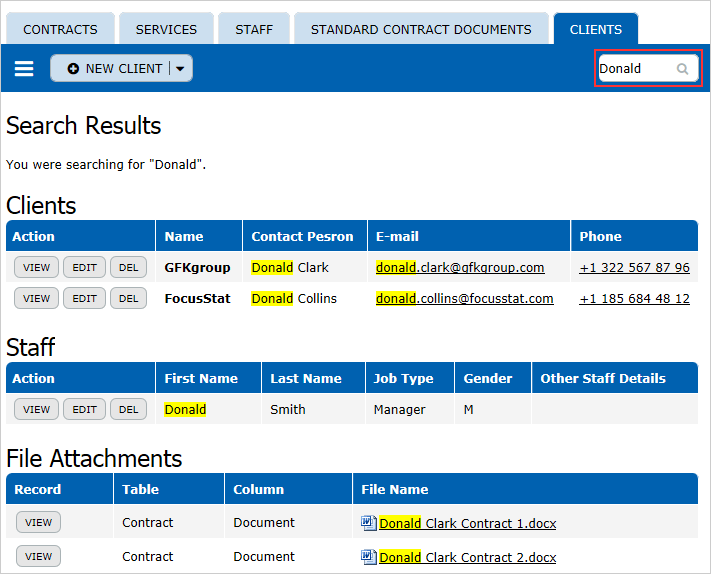Click the New Client button

(x=121, y=68)
